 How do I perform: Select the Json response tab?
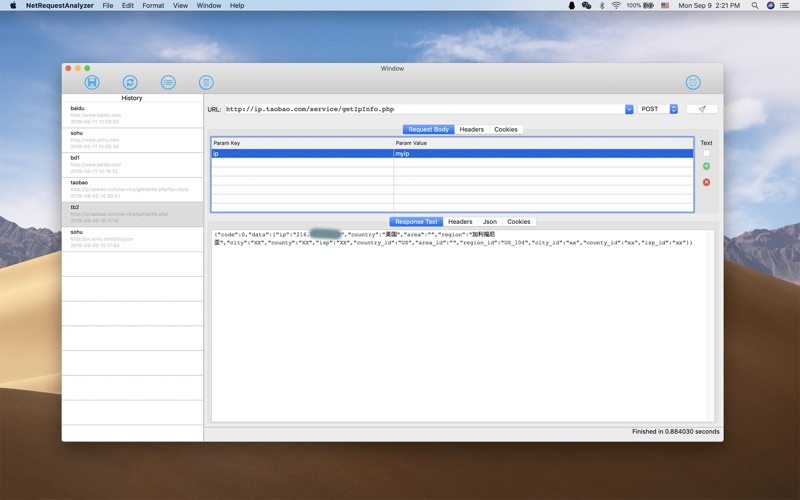490,222
